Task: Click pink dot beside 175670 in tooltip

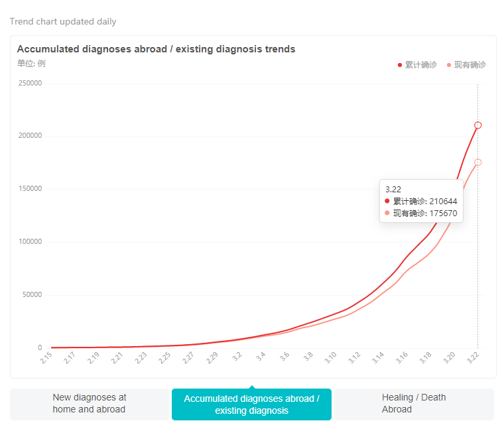Action: [387, 214]
